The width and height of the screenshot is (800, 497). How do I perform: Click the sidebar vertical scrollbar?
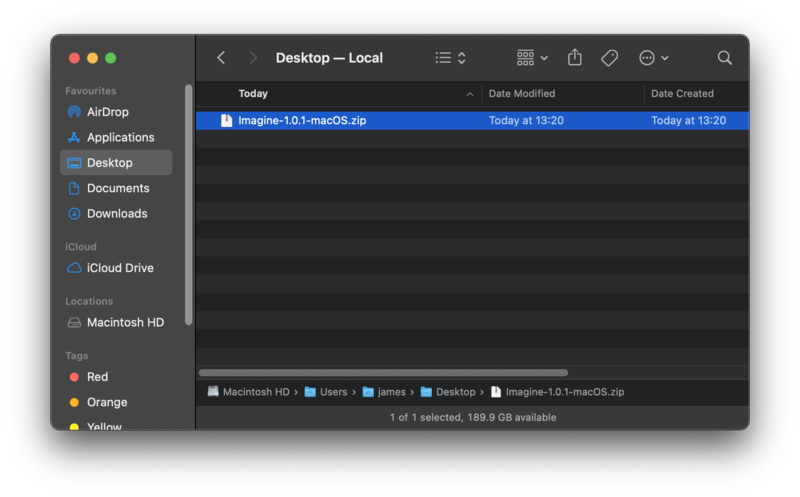[x=188, y=205]
